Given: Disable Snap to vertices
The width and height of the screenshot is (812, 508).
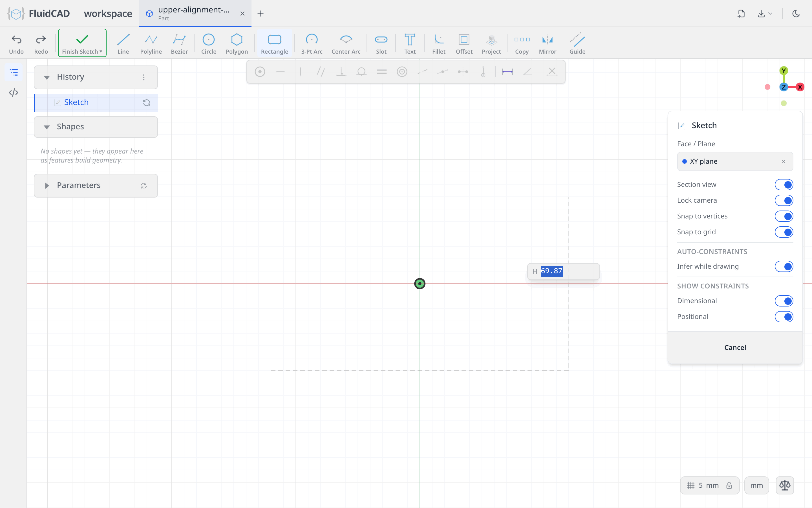Looking at the screenshot, I should 784,216.
